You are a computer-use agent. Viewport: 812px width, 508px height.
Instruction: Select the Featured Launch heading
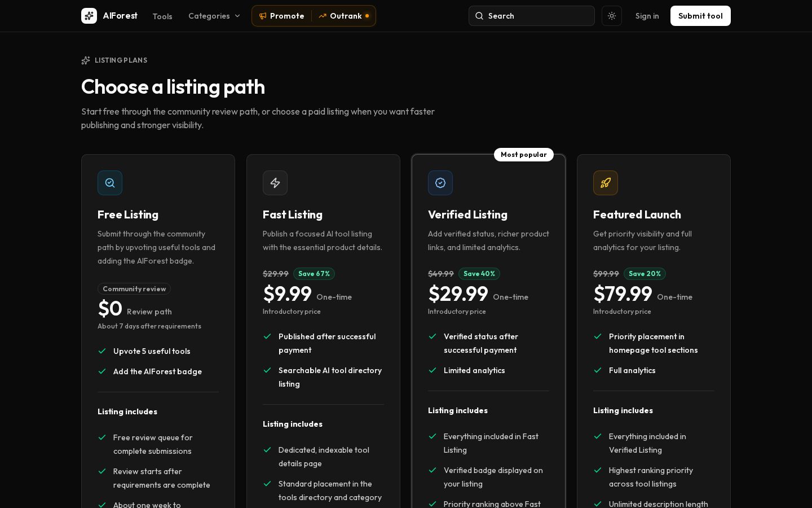pyautogui.click(x=637, y=214)
